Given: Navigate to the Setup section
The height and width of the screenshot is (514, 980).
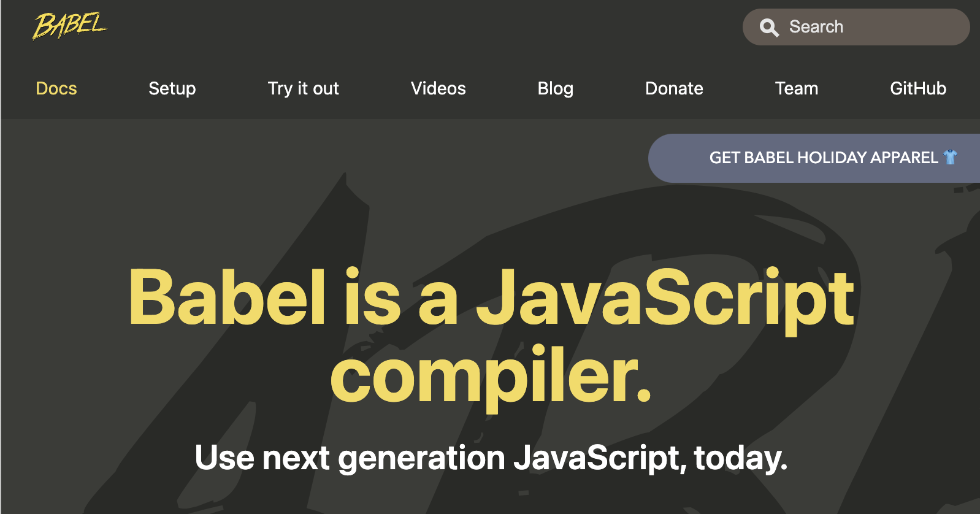Looking at the screenshot, I should click(x=172, y=89).
